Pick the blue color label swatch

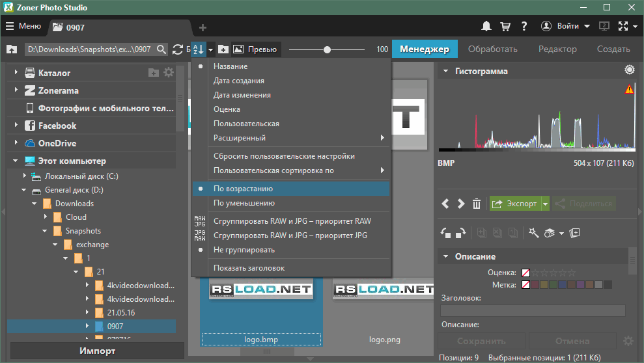[562, 285]
